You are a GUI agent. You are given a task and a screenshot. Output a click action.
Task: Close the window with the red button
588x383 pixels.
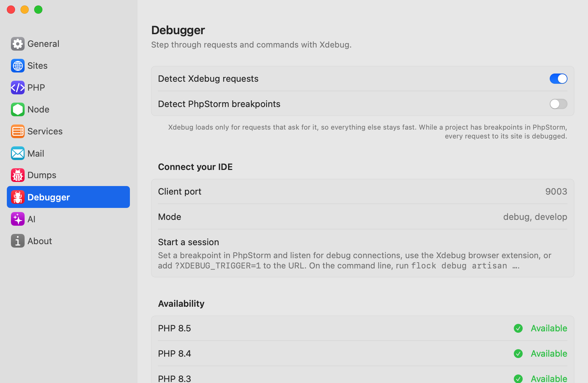(11, 10)
